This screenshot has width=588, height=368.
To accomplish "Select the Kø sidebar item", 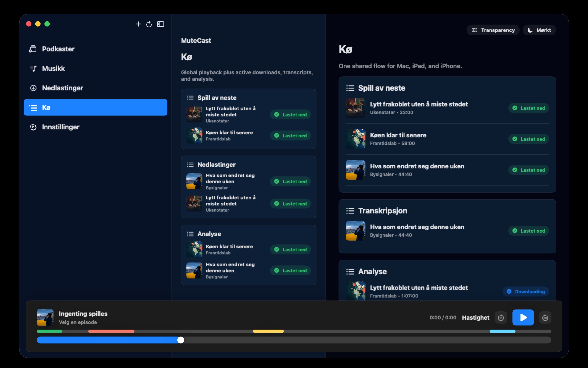I will point(95,107).
